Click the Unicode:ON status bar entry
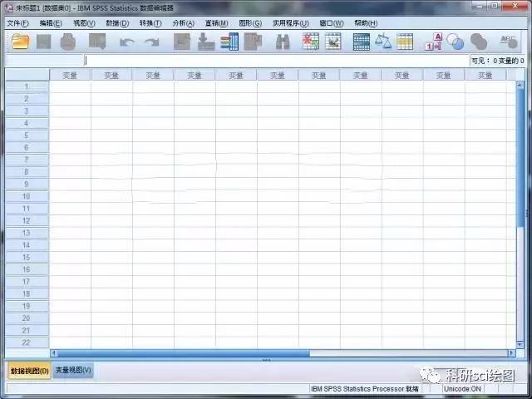 coord(462,389)
